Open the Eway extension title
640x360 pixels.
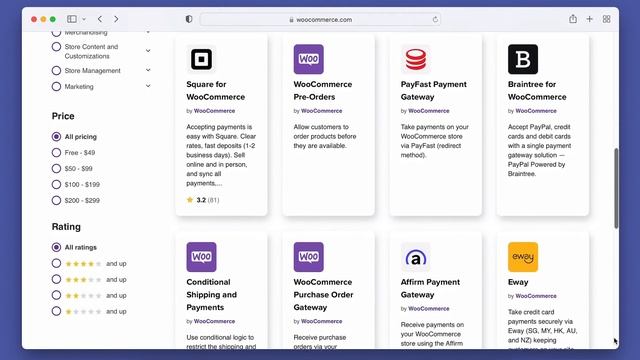click(518, 282)
